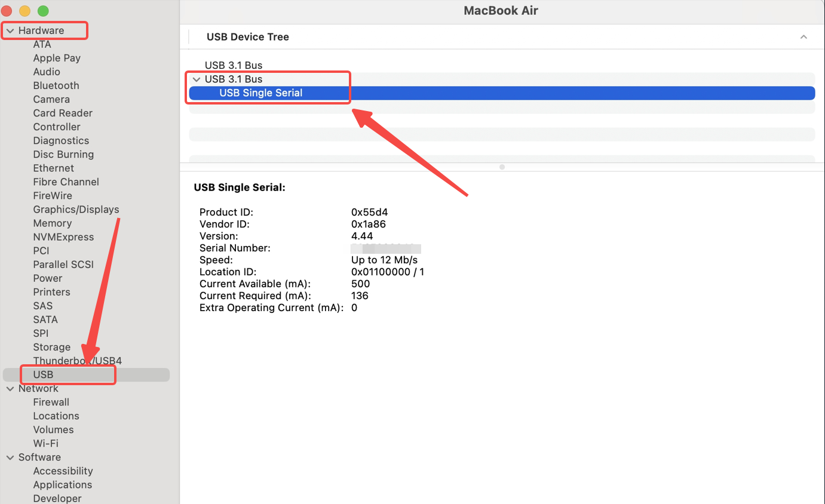Open the Firewall network category

click(51, 402)
